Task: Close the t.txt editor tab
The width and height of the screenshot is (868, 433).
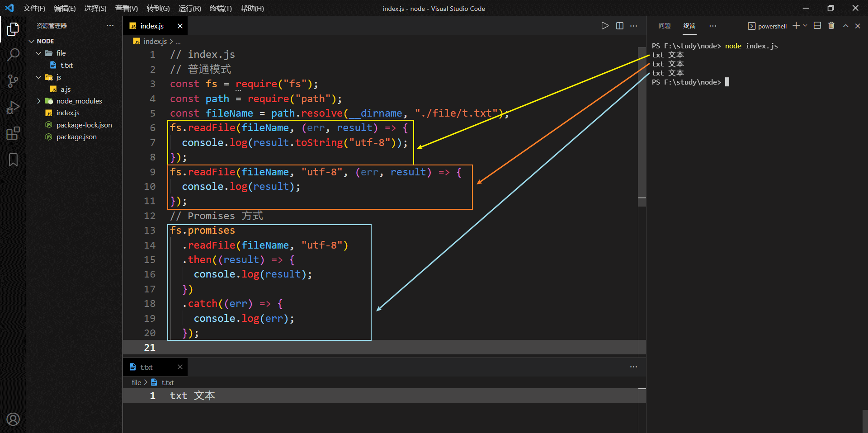Action: (x=180, y=367)
